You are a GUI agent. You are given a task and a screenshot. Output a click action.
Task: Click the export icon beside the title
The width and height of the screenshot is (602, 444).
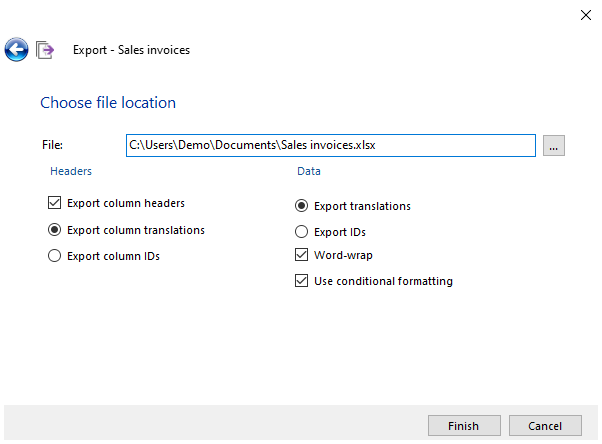coord(45,50)
